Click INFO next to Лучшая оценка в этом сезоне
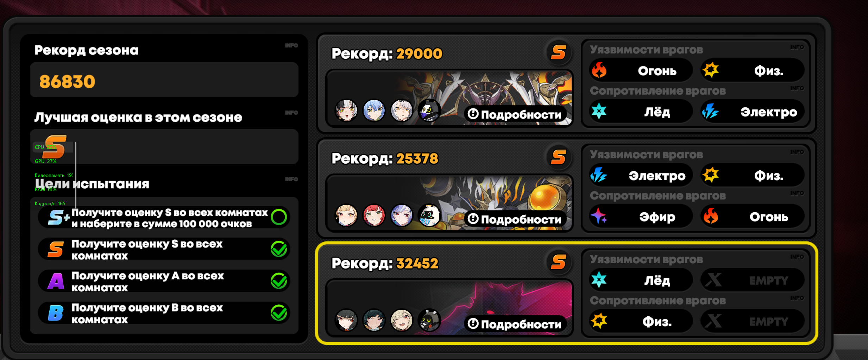 click(291, 113)
